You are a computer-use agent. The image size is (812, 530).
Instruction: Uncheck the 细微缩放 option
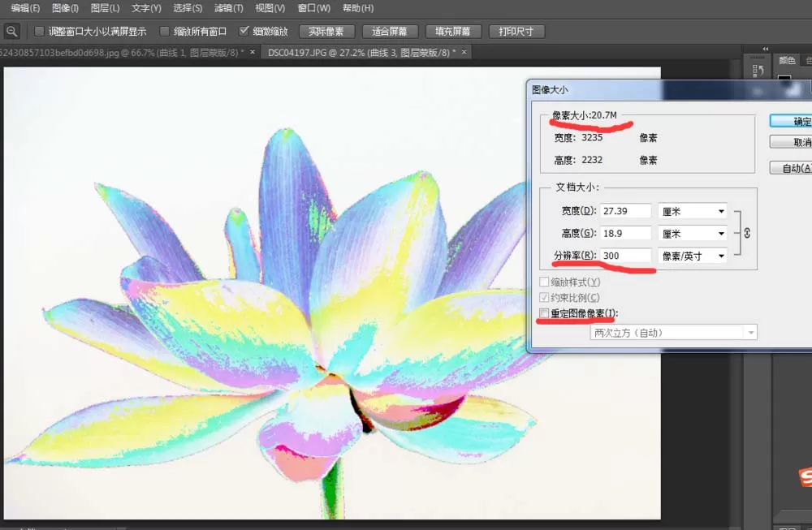[244, 31]
